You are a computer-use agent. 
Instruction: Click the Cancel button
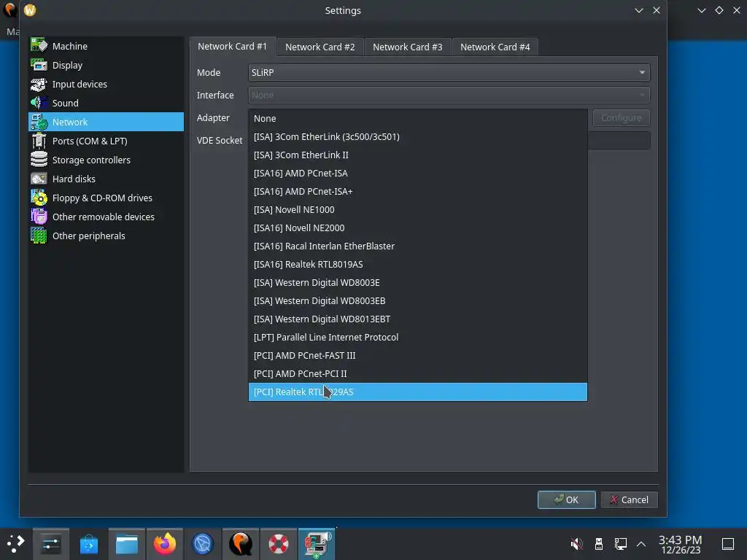pyautogui.click(x=629, y=499)
